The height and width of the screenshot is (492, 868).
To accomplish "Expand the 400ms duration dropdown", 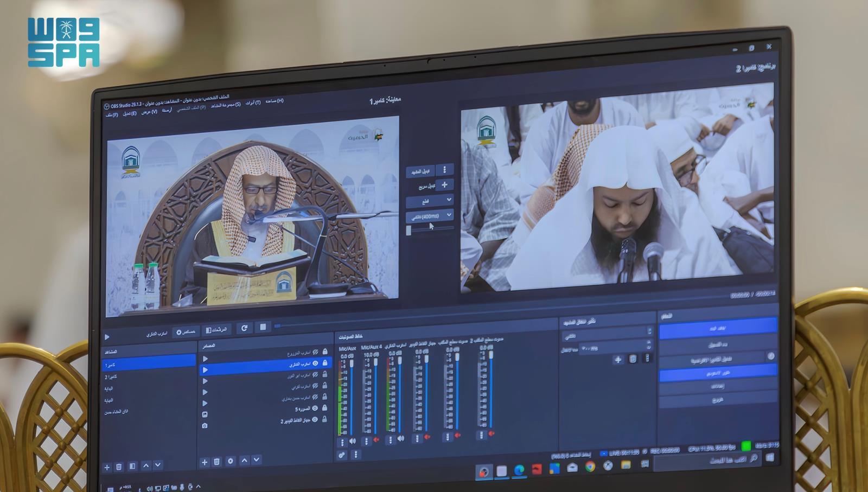I will point(430,216).
